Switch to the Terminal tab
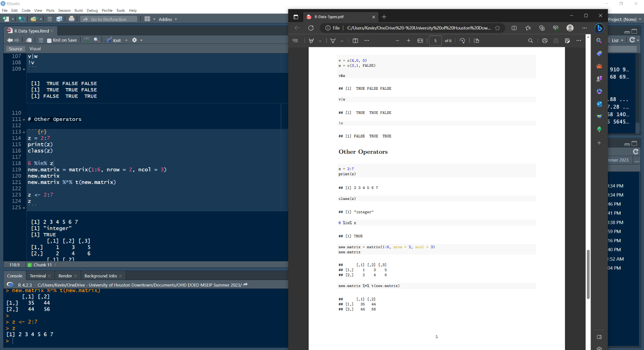 click(38, 276)
